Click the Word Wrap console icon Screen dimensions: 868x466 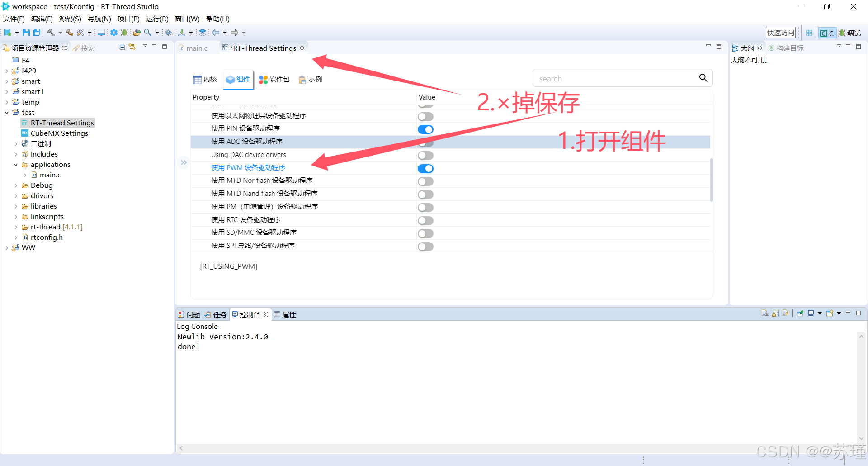pyautogui.click(x=786, y=313)
